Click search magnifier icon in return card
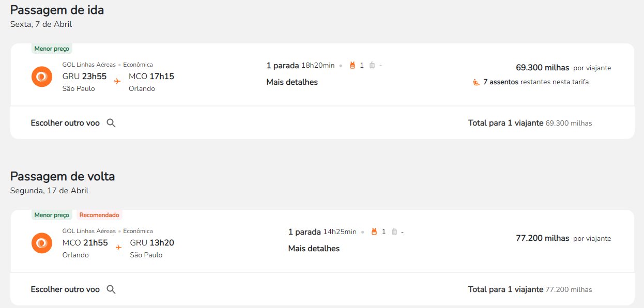 click(111, 289)
